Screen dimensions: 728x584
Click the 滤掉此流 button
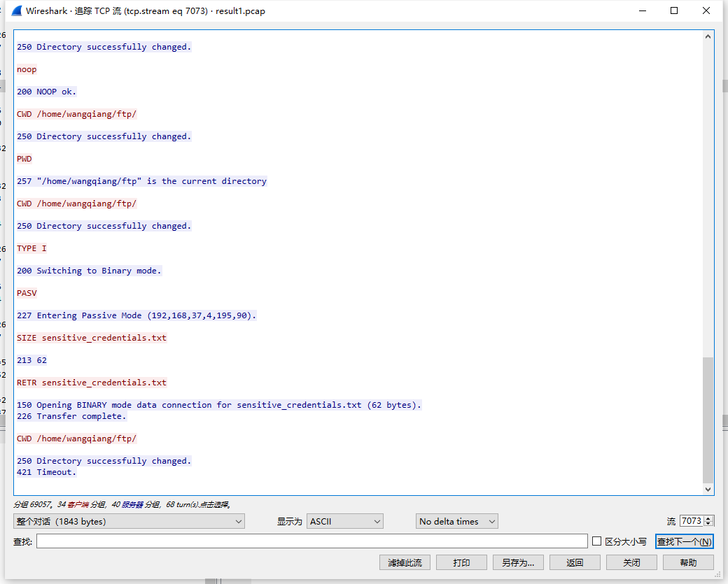pos(405,562)
